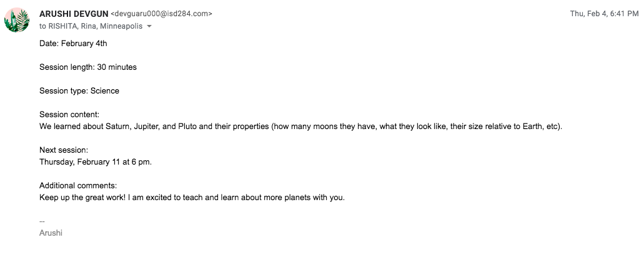Screen dimensions: 644x255
Task: Expand recipient details dropdown arrow
Action: [x=149, y=27]
